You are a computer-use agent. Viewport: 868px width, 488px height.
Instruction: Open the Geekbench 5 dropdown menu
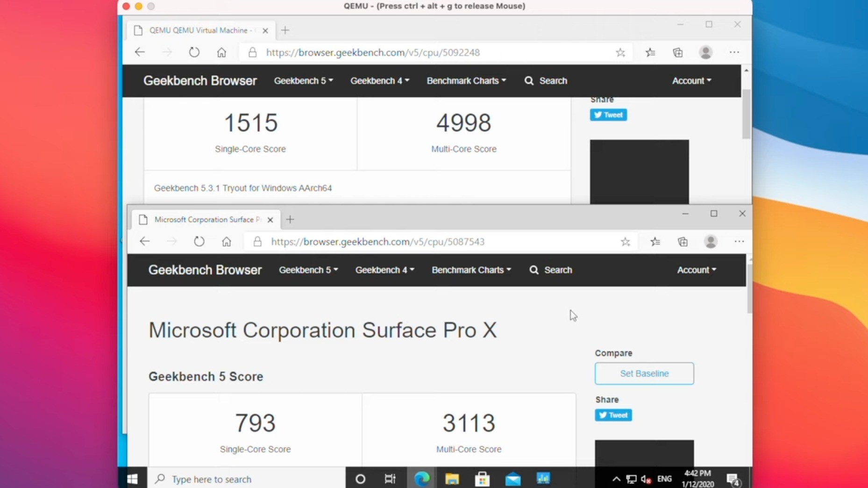(x=308, y=270)
